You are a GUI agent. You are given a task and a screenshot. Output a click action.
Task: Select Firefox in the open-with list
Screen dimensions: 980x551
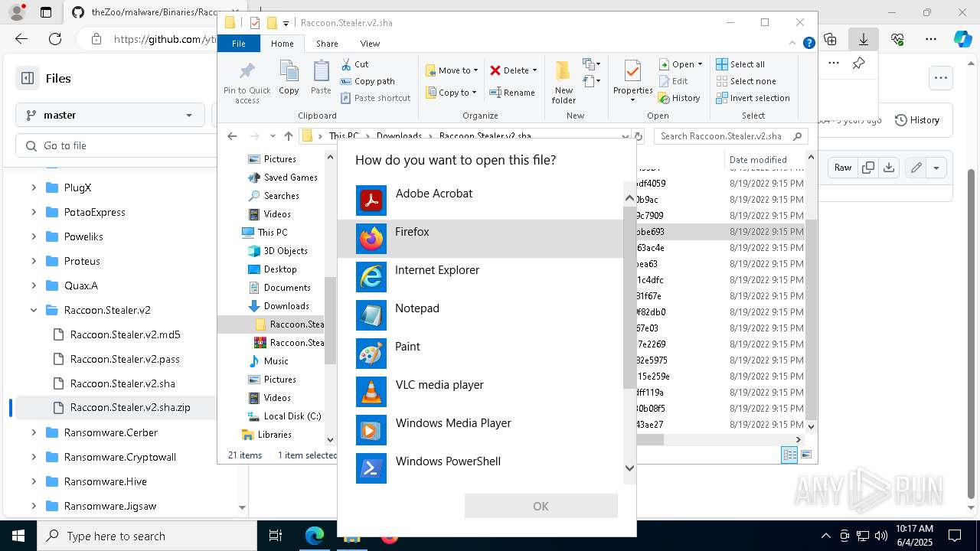pos(481,239)
